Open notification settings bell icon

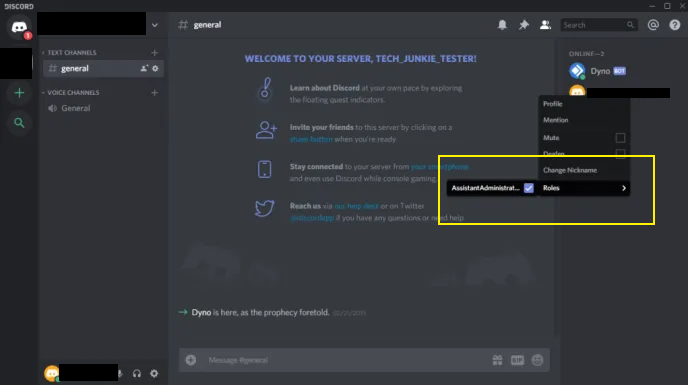502,25
